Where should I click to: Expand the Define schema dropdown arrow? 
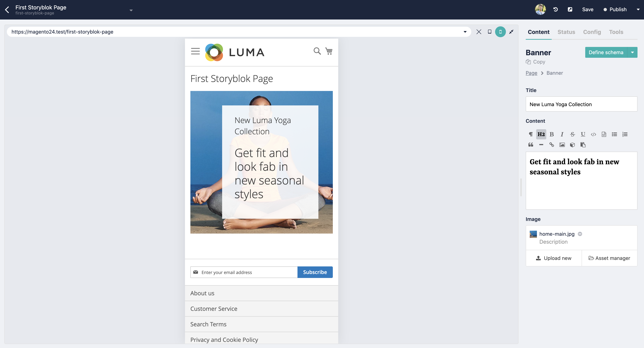[x=632, y=52]
